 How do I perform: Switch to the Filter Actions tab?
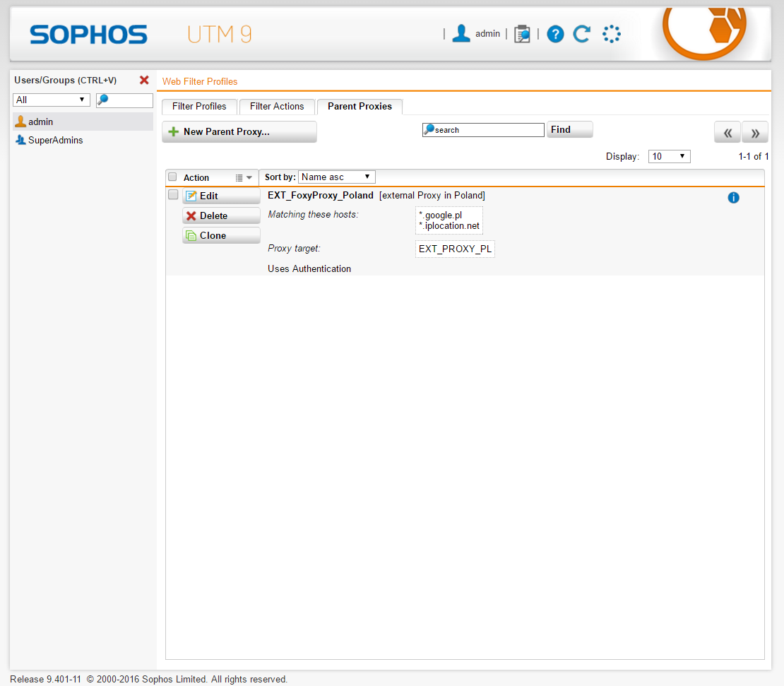coord(277,106)
